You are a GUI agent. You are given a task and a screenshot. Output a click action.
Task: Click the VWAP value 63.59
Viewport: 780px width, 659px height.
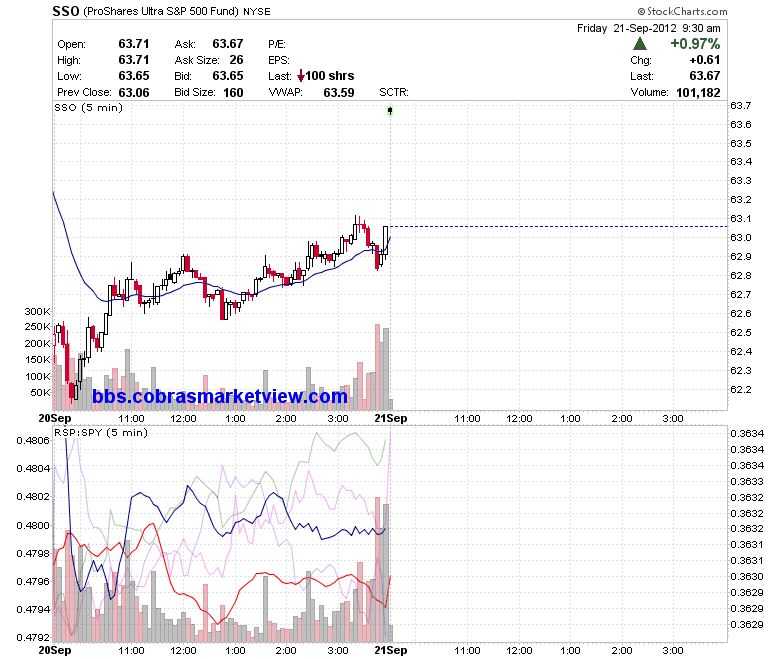339,93
